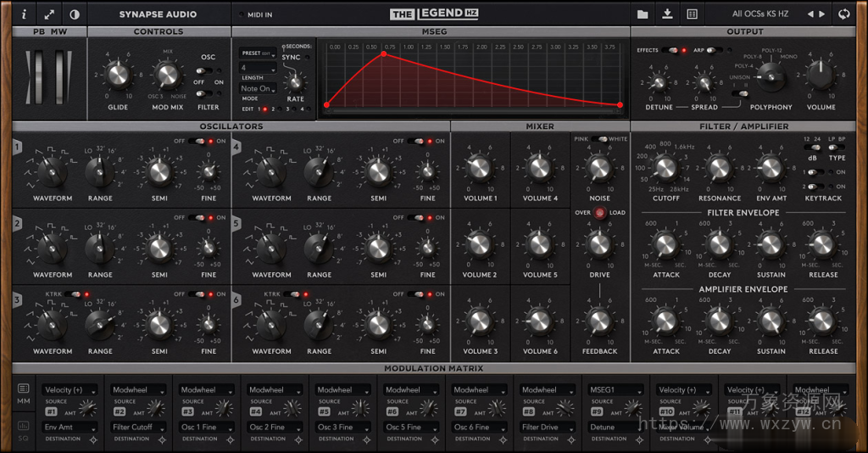
Task: Select MSEG edit slot 2
Action: click(x=280, y=109)
